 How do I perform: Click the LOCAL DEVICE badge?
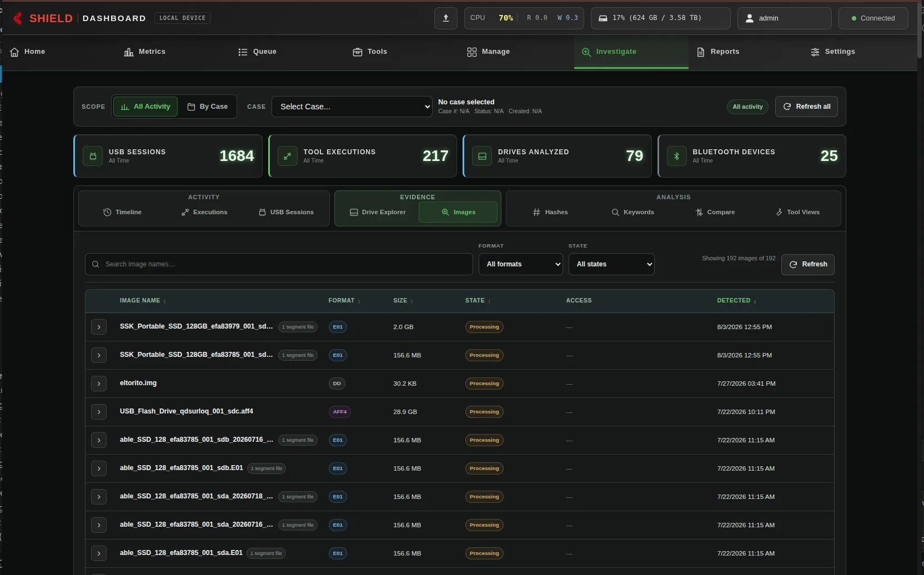182,18
